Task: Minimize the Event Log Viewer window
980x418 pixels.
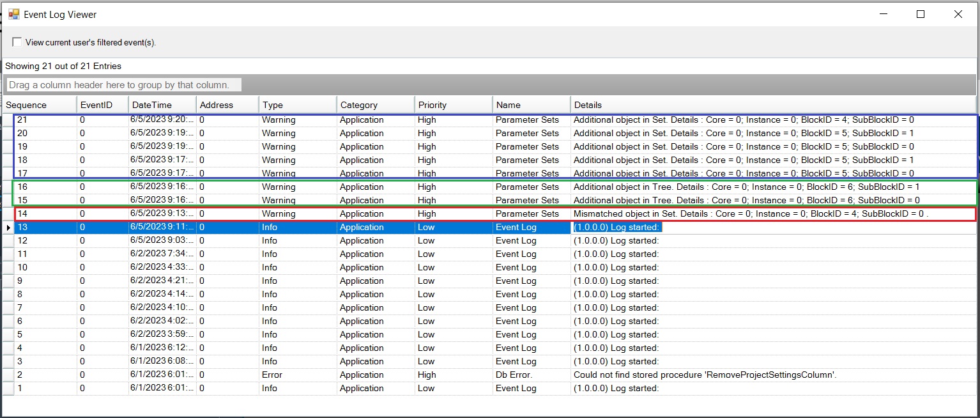Action: pyautogui.click(x=884, y=14)
